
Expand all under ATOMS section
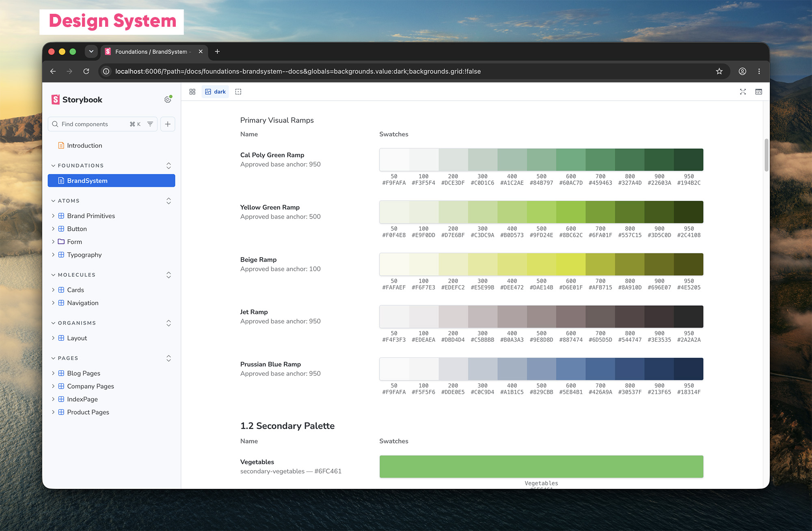(168, 201)
